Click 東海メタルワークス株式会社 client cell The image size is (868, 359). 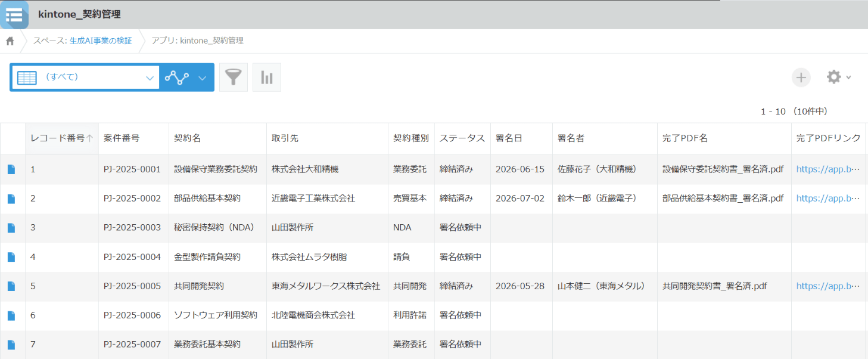(x=326, y=286)
